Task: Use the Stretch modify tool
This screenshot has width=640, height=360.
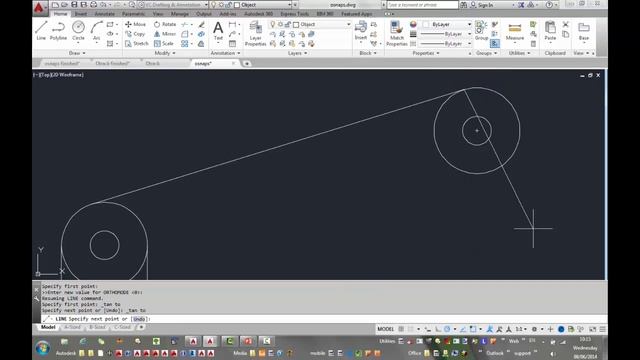Action: [137, 43]
